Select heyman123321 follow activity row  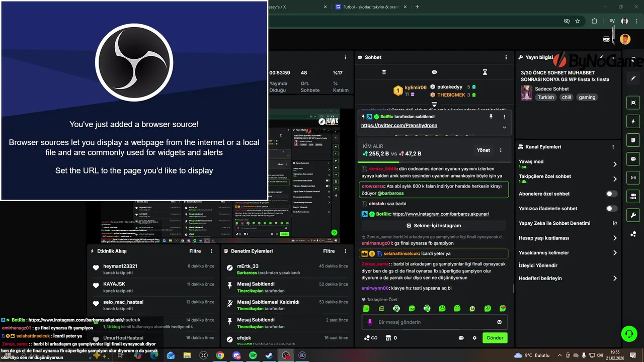click(154, 269)
